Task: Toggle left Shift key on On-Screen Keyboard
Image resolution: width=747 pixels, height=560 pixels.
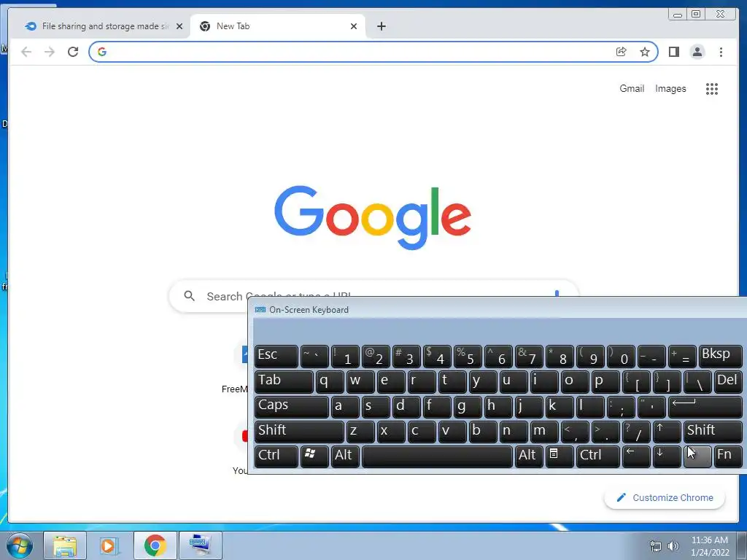Action: coord(299,432)
